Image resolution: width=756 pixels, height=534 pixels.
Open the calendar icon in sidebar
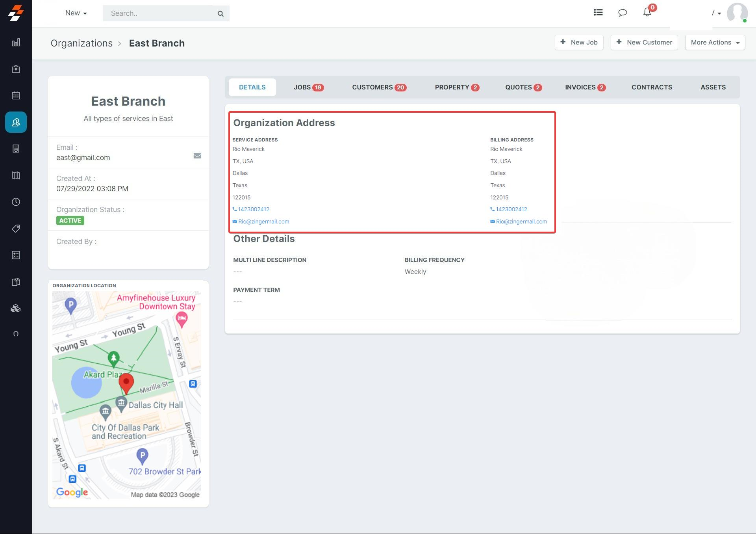click(x=16, y=96)
